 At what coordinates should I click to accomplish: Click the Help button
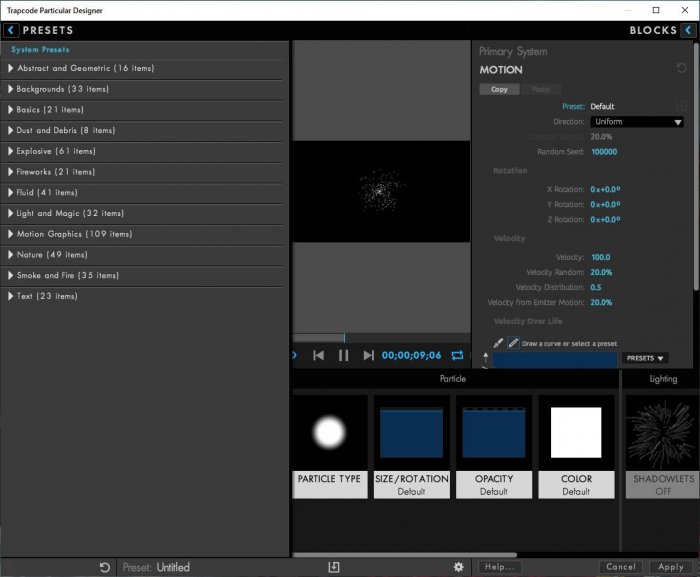(x=500, y=567)
